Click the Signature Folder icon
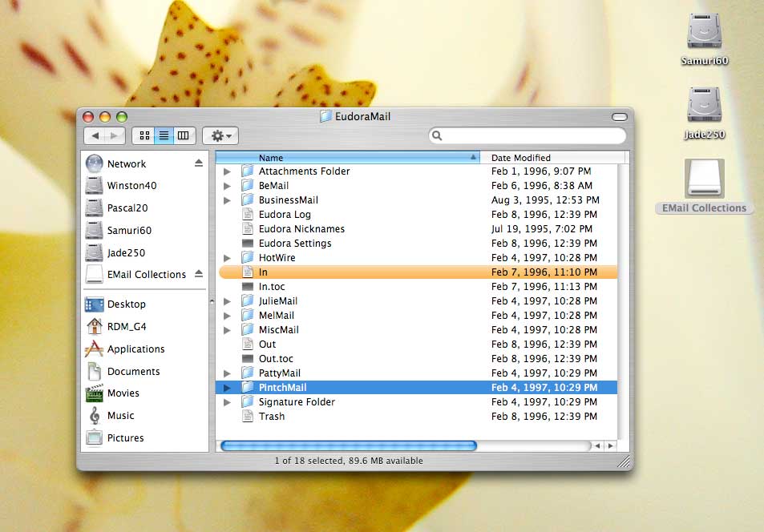This screenshot has width=764, height=532. 248,402
